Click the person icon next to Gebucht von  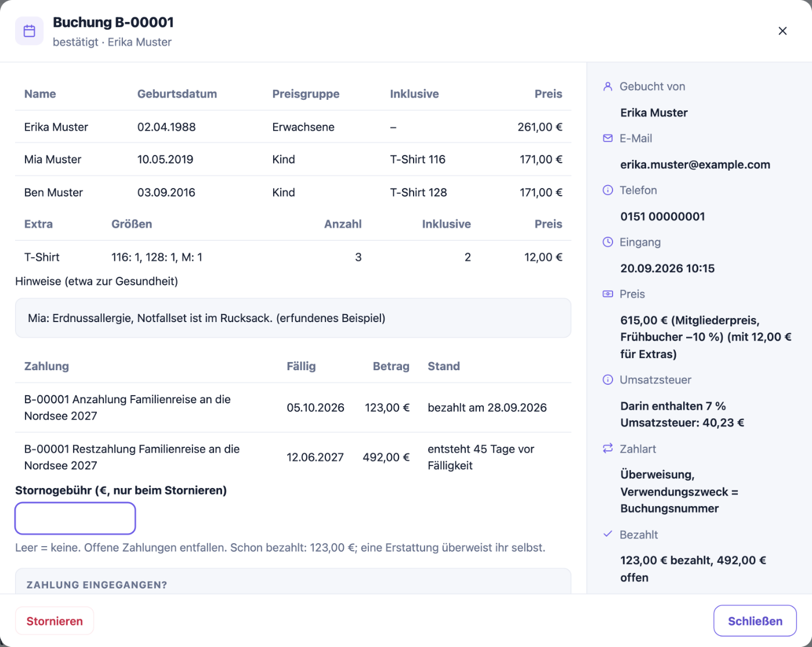pos(608,86)
